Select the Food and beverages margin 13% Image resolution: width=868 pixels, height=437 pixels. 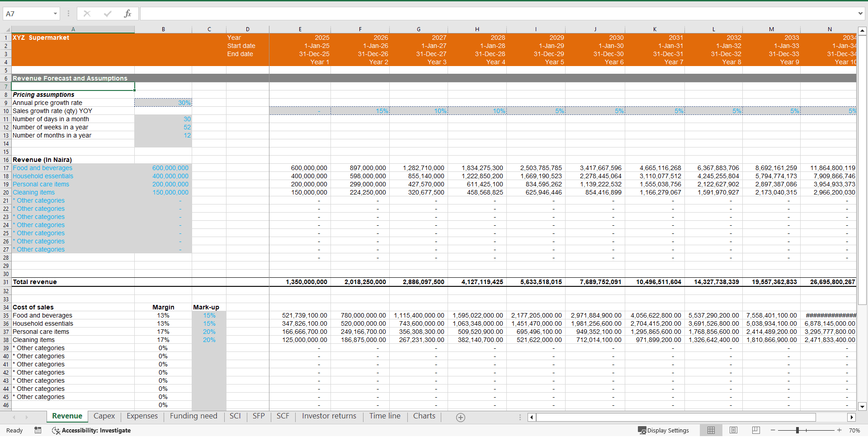coord(163,315)
